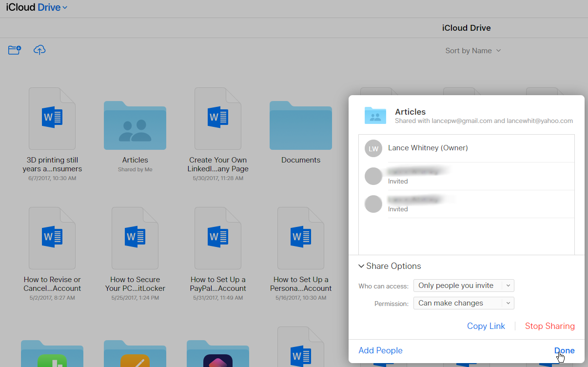Select the 3D printing still years Word document
The image size is (588, 367).
click(x=52, y=119)
